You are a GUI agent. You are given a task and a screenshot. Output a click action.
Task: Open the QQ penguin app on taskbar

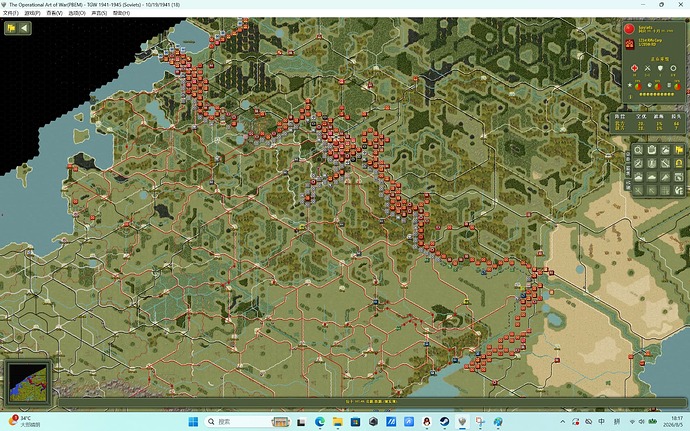pos(426,422)
